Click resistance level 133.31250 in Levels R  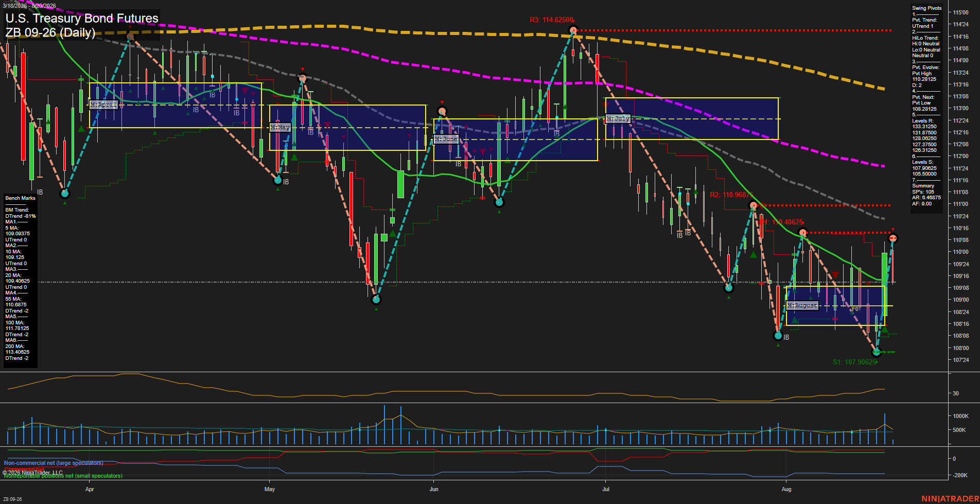924,127
